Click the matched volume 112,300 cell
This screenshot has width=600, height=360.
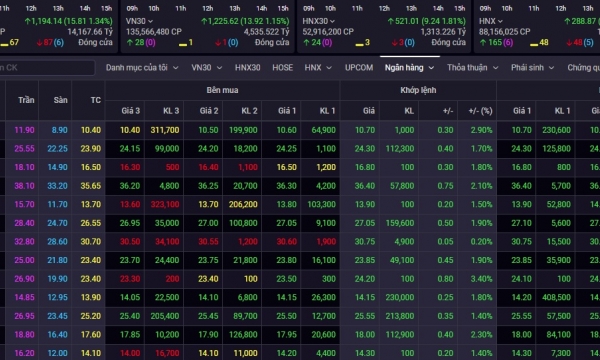point(400,149)
